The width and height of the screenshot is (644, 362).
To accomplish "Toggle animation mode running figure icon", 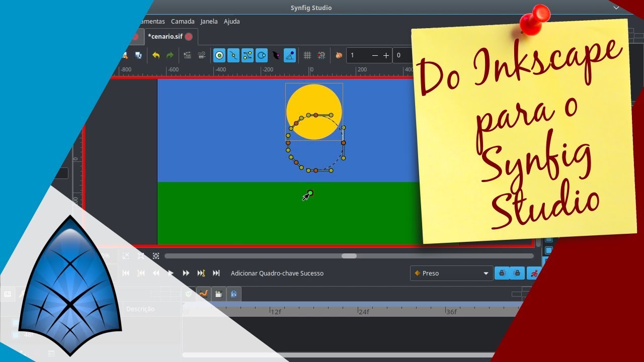I will click(533, 273).
